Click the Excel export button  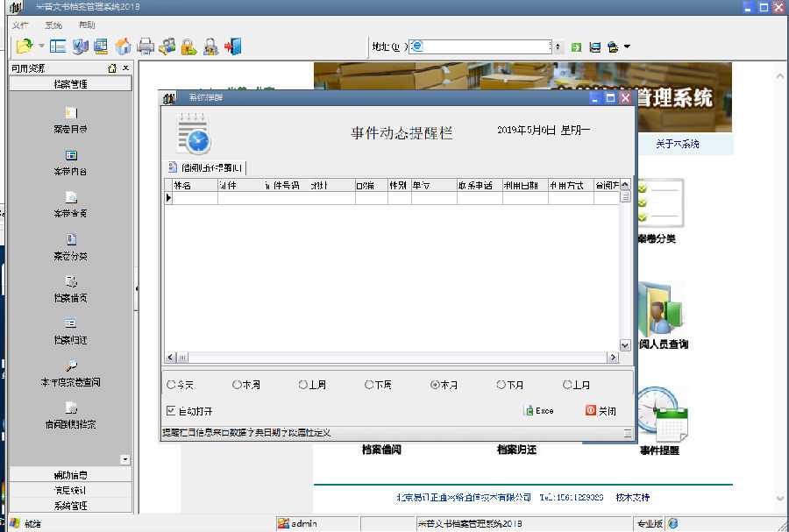pos(539,411)
